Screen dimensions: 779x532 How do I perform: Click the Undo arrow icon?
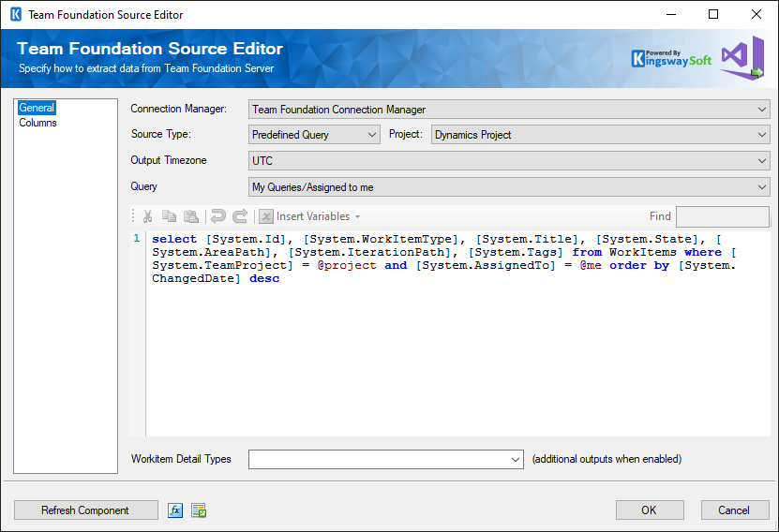(218, 216)
